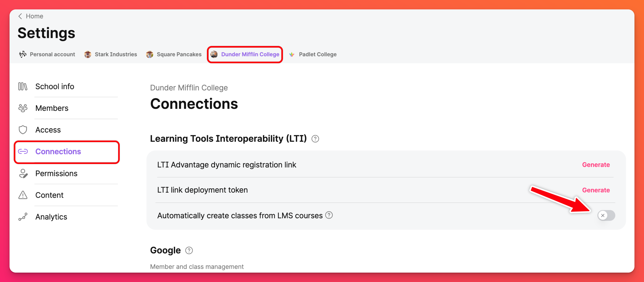
Task: Enable automatic class creation from LMS courses
Action: [606, 215]
